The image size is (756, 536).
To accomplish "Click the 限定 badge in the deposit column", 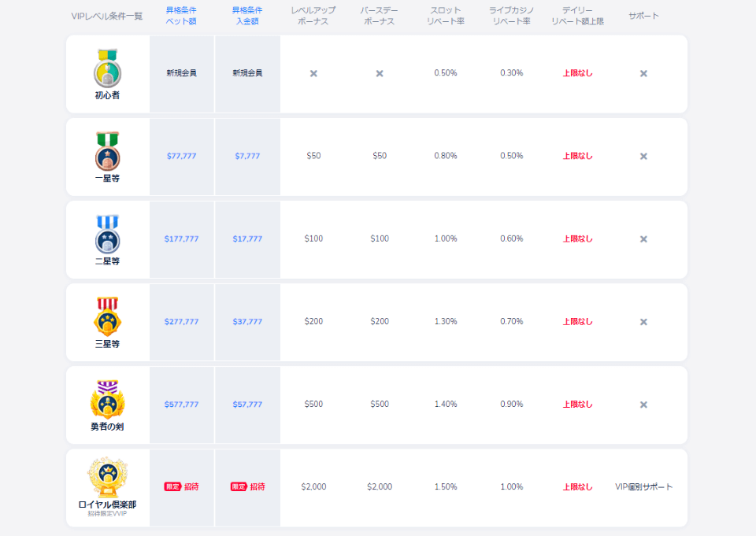I will tap(239, 486).
